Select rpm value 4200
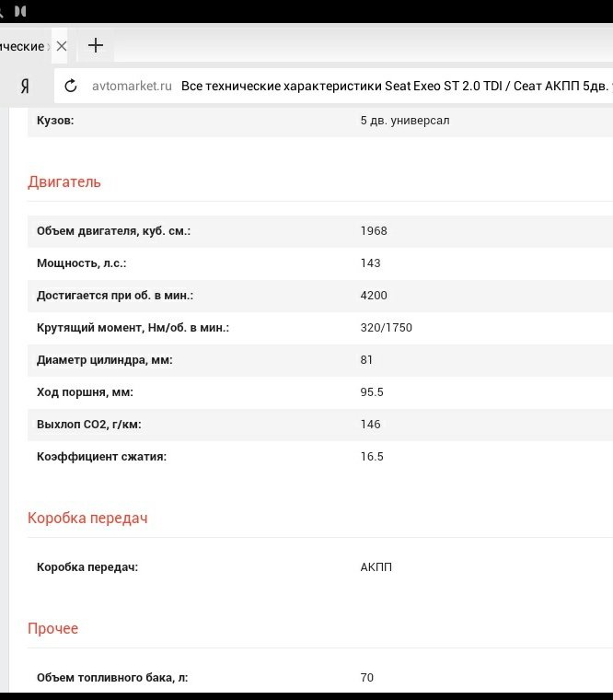The height and width of the screenshot is (700, 613). pos(374,295)
